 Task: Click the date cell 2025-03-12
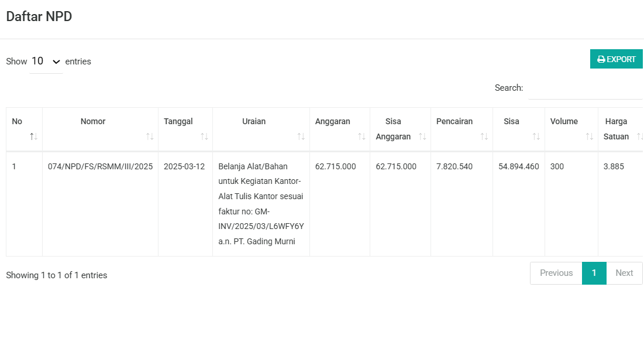point(184,166)
